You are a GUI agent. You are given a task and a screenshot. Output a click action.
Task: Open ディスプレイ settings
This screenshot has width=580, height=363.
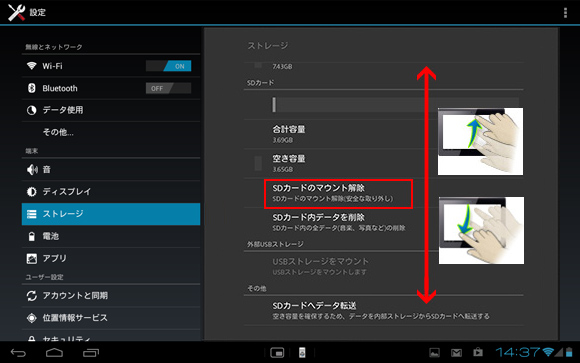pyautogui.click(x=111, y=191)
